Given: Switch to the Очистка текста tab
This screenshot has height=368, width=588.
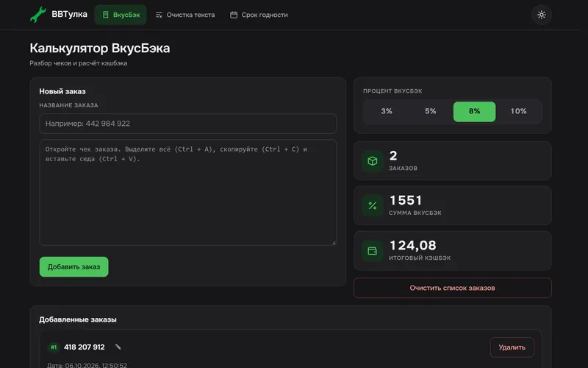Looking at the screenshot, I should coord(185,15).
